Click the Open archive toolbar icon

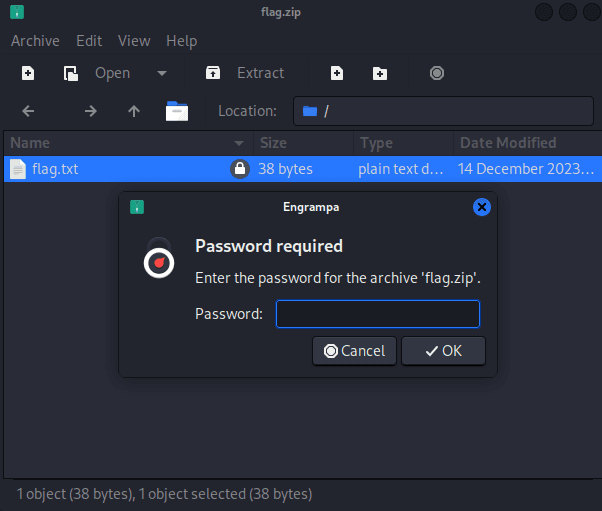pyautogui.click(x=71, y=73)
